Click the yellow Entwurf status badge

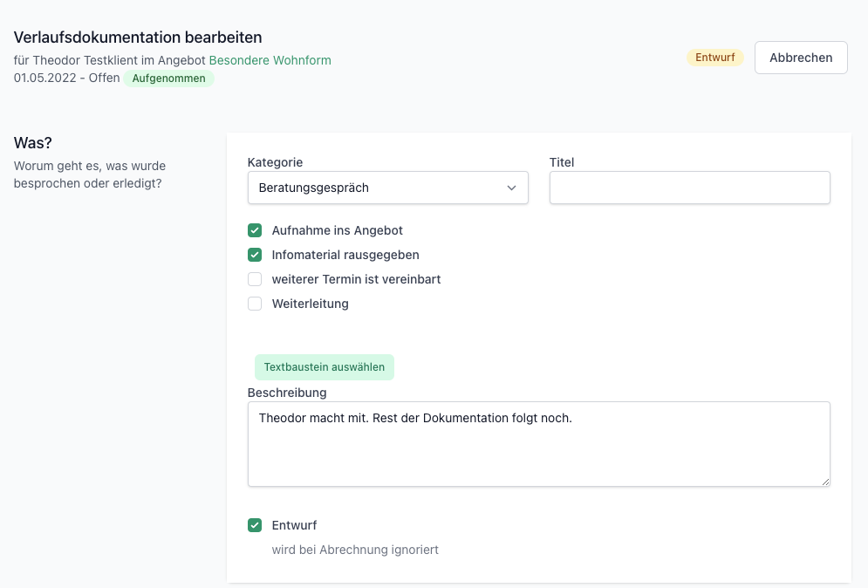(715, 58)
